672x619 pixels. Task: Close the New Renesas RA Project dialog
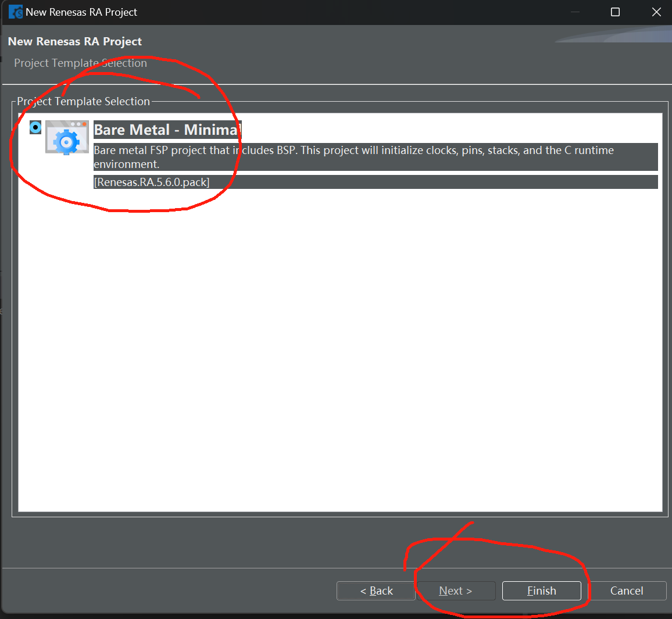click(x=656, y=12)
